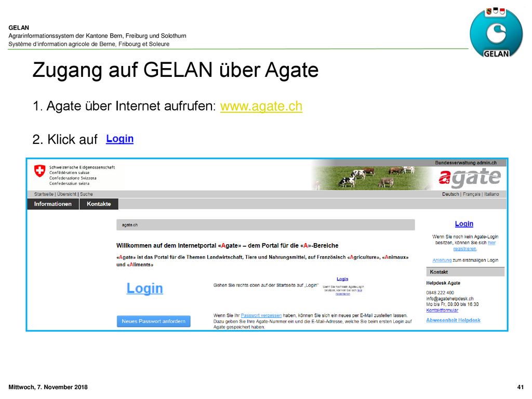Click the agate.ch breadcrumb bar
This screenshot has width=532, height=399.
point(265,224)
